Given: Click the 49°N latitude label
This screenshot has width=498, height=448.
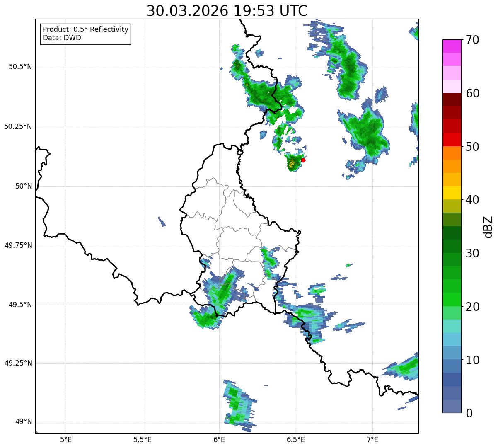Looking at the screenshot, I should [24, 421].
